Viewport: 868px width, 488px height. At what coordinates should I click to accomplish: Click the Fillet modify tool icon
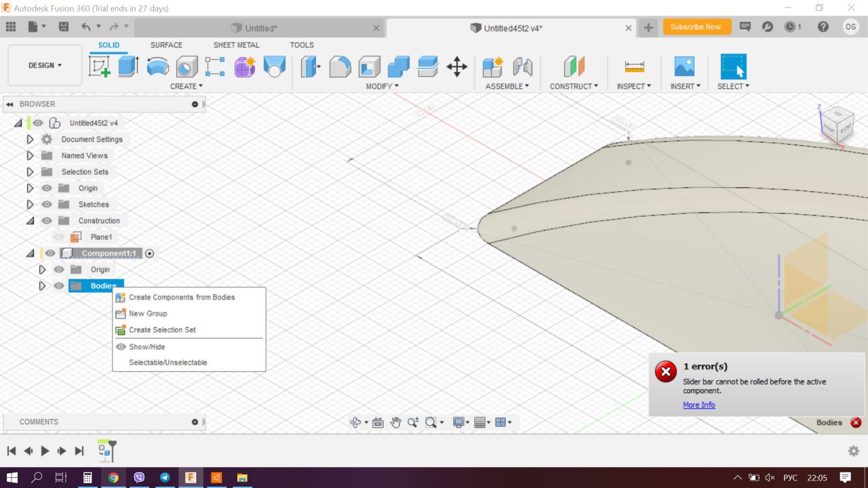(x=340, y=66)
